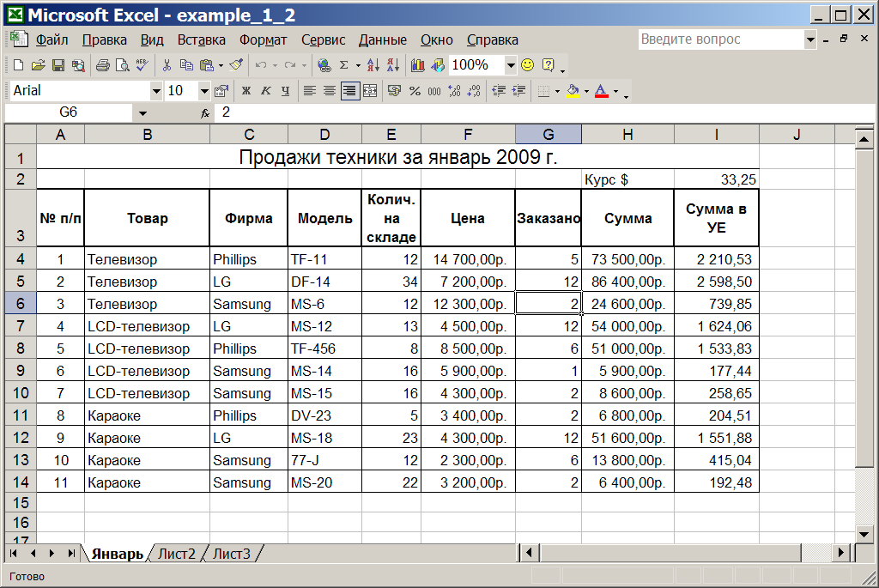879x588 pixels.
Task: Apply currency format icon
Action: pos(394,91)
